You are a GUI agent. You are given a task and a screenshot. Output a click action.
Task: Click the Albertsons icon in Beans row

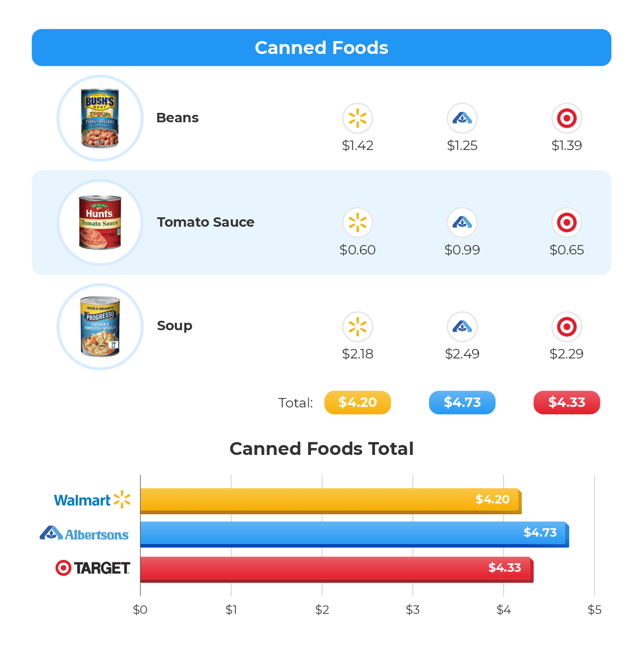pos(462,118)
